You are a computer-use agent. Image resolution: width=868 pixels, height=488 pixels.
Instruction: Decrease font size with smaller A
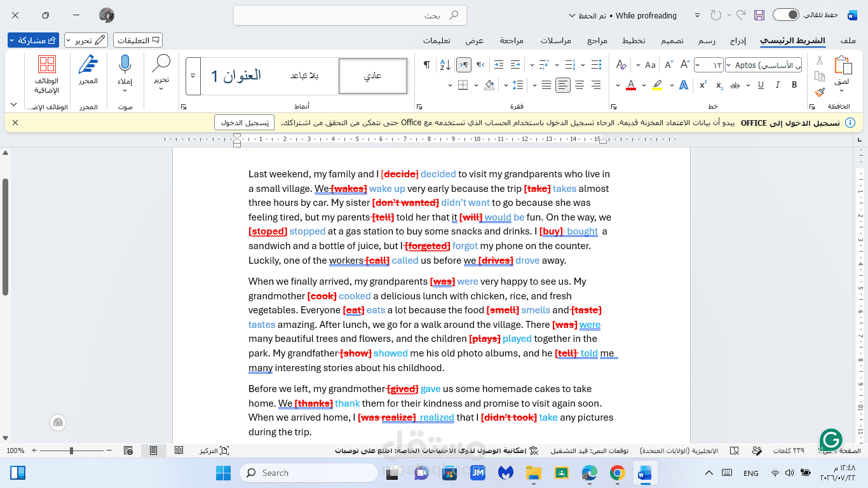668,65
